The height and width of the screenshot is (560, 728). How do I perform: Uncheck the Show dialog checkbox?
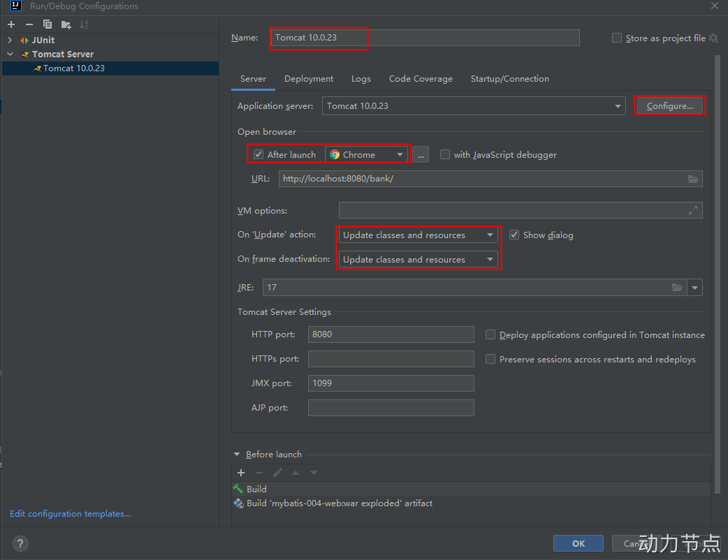(514, 235)
